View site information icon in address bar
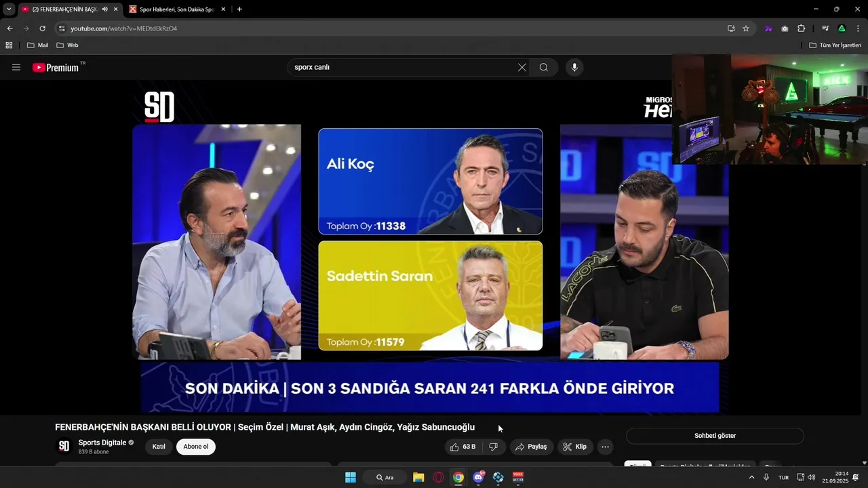Screen dimensions: 868x488 [62, 28]
